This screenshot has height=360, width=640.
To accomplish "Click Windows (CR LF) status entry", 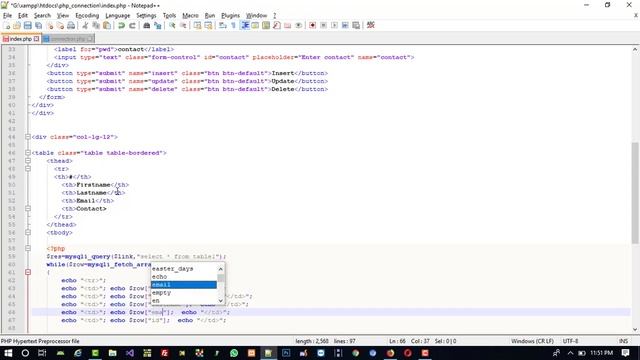I will (x=532, y=341).
